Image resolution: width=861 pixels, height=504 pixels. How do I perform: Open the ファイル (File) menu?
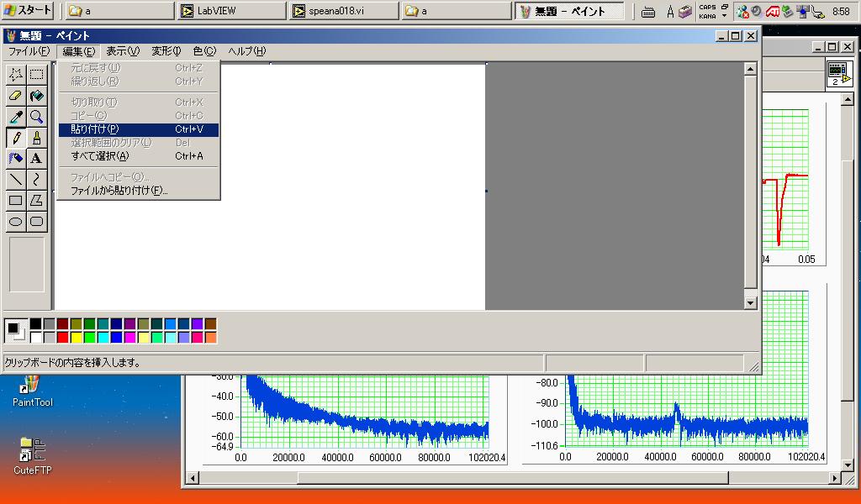click(x=29, y=51)
